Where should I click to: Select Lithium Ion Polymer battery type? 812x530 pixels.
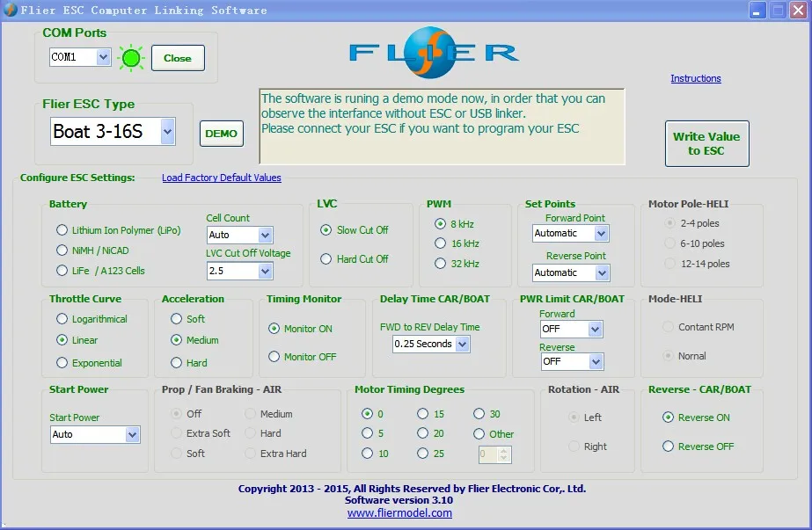[62, 230]
